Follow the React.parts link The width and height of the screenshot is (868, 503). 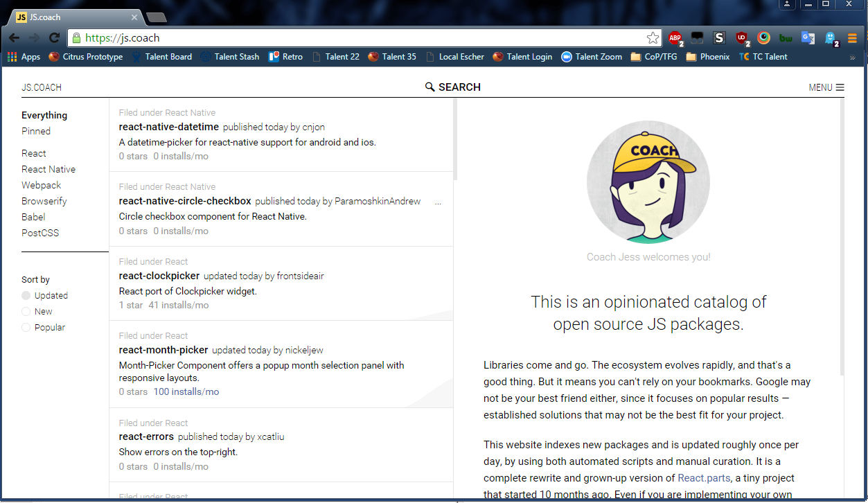click(x=703, y=478)
